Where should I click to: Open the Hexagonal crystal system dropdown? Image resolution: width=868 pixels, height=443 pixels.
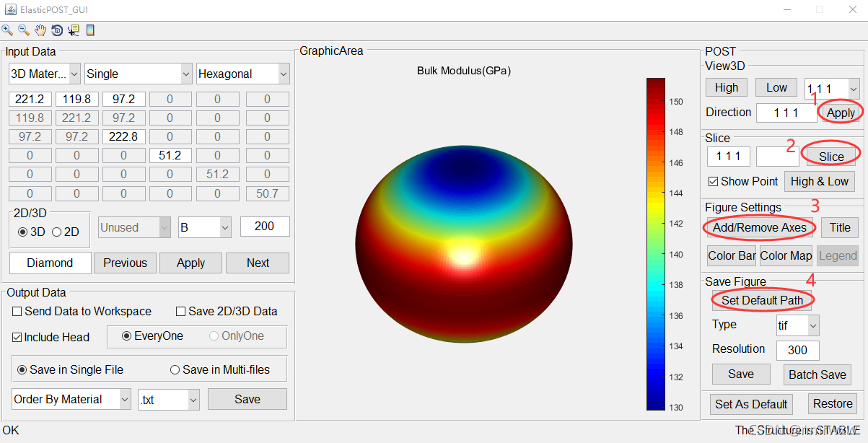(242, 74)
